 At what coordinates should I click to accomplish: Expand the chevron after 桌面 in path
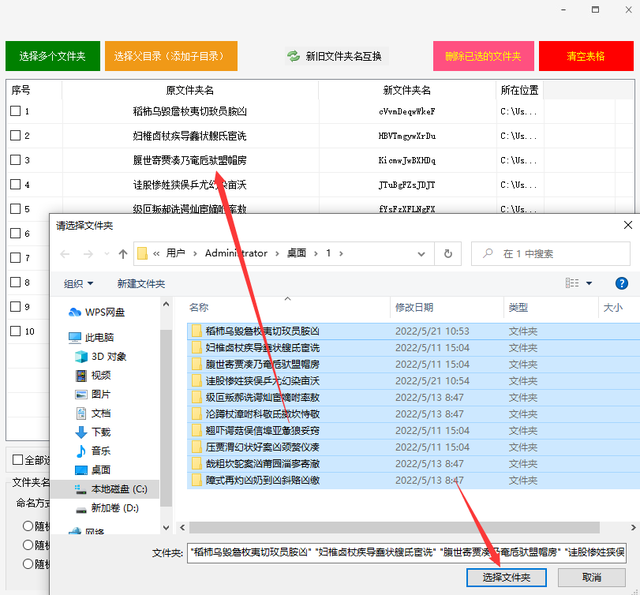pos(316,254)
